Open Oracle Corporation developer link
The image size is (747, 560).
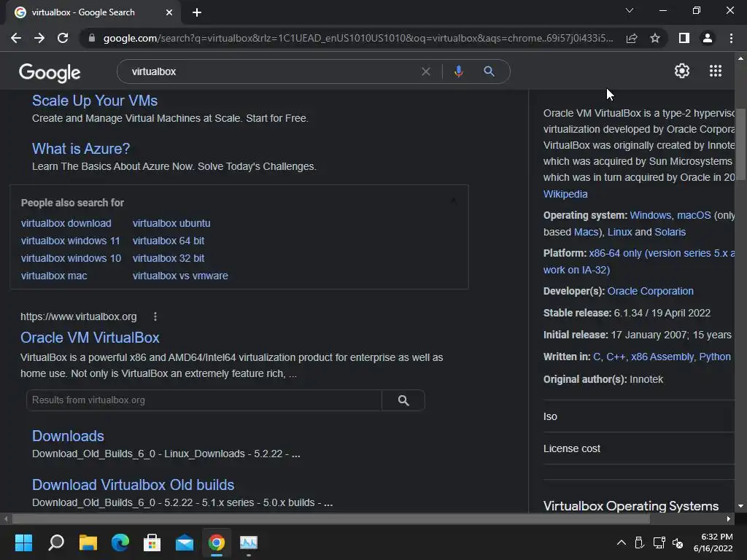click(650, 291)
